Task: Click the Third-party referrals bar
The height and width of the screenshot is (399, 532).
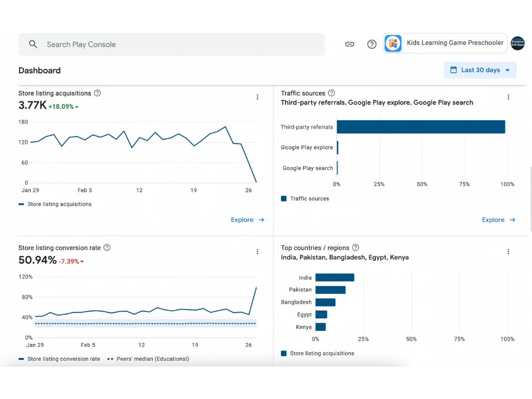Action: click(421, 127)
